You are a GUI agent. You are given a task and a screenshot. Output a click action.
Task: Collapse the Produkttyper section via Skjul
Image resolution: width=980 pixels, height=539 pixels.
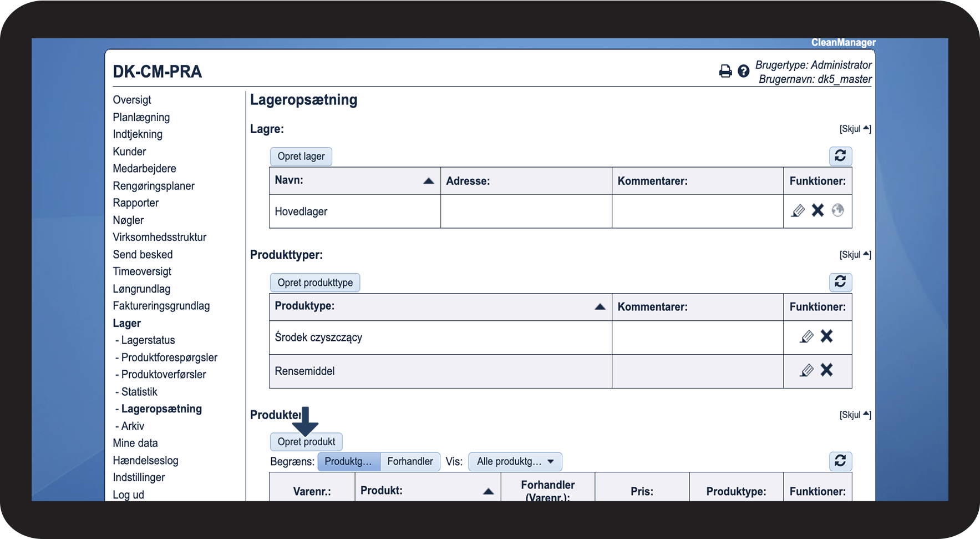tap(855, 255)
